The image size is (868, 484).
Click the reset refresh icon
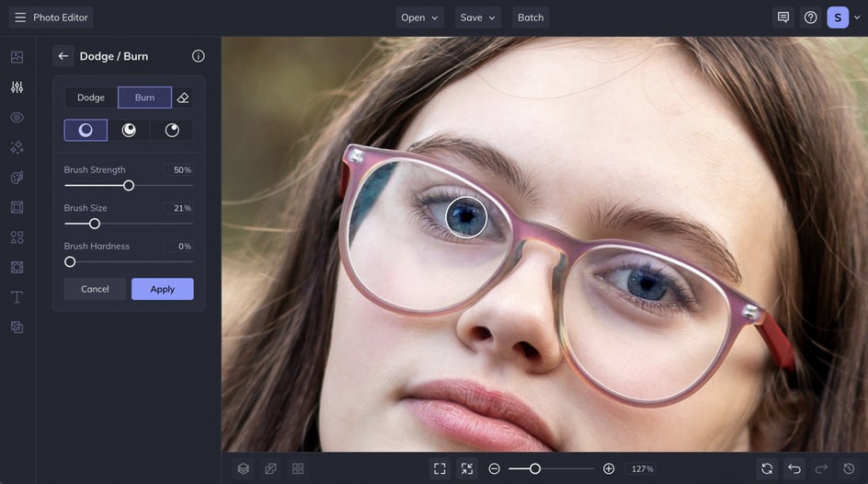(767, 469)
